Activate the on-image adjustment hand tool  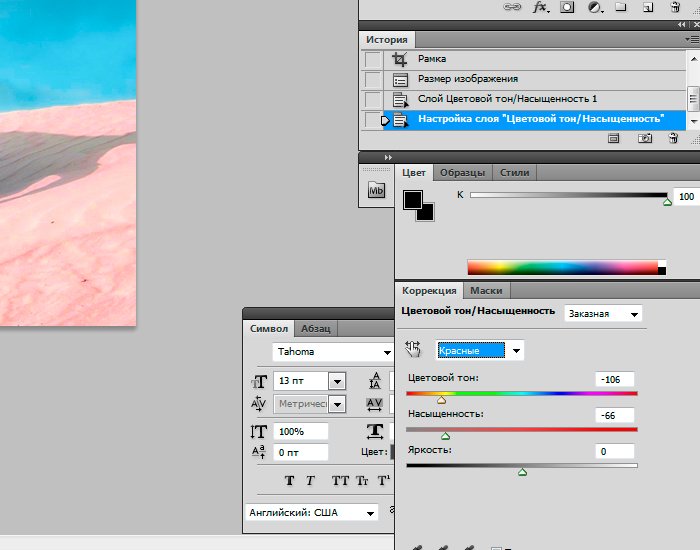click(x=412, y=350)
